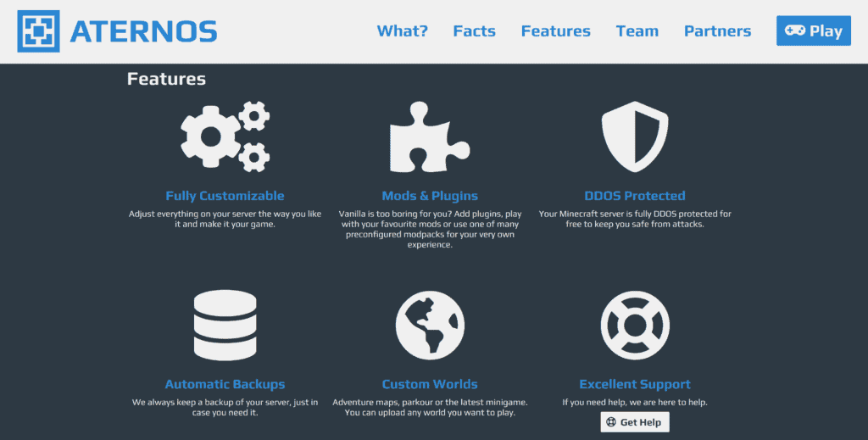Click the globe icon for Custom Worlds
Viewport: 868px width, 440px height.
pos(430,326)
